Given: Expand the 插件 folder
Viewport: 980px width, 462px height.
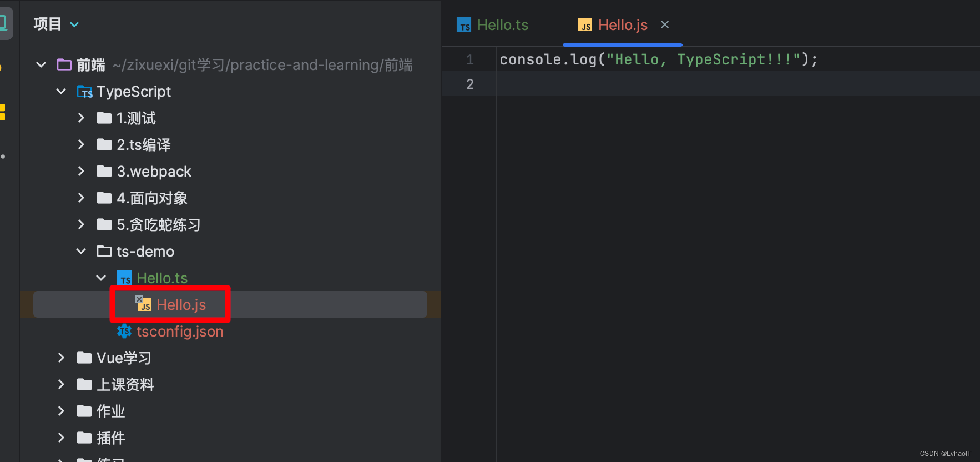Looking at the screenshot, I should (61, 438).
